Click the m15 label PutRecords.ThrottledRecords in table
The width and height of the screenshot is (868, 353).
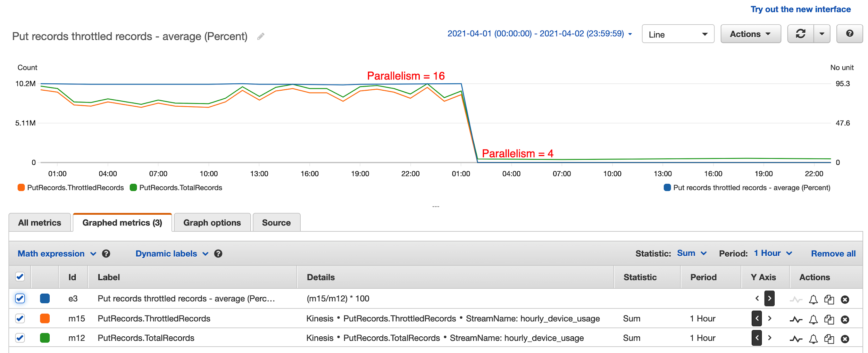tap(154, 318)
